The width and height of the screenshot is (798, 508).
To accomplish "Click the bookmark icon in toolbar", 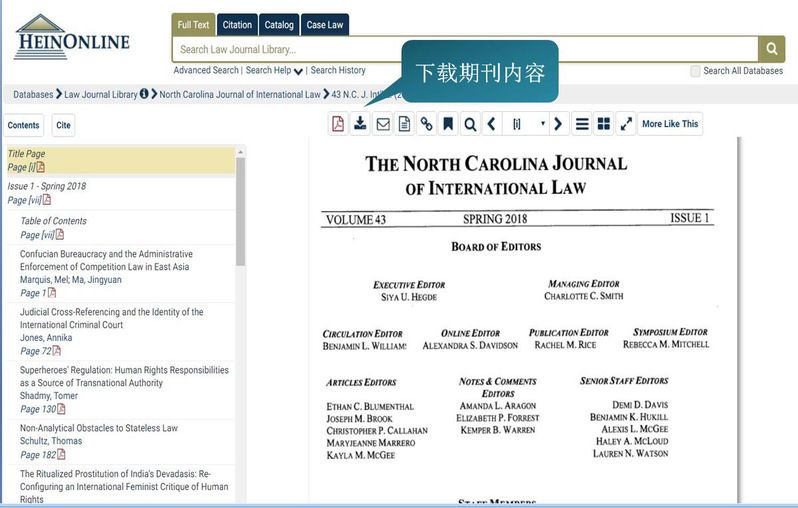I will [448, 124].
